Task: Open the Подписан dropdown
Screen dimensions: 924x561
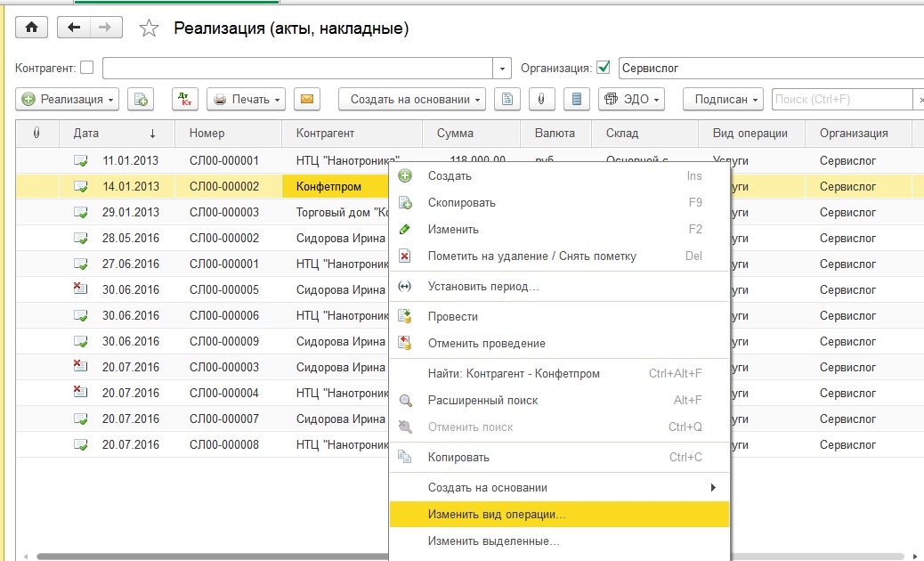Action: pos(723,99)
